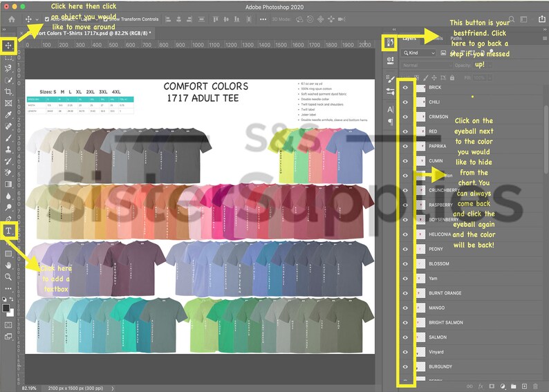Image resolution: width=549 pixels, height=392 pixels.
Task: Hide the CRIMSON layer via eye icon
Action: [405, 117]
